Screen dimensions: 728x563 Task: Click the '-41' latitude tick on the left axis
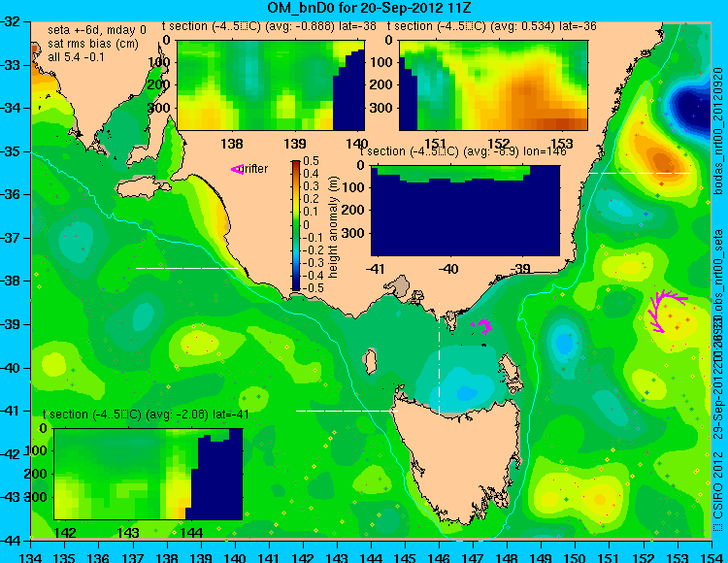[x=10, y=411]
